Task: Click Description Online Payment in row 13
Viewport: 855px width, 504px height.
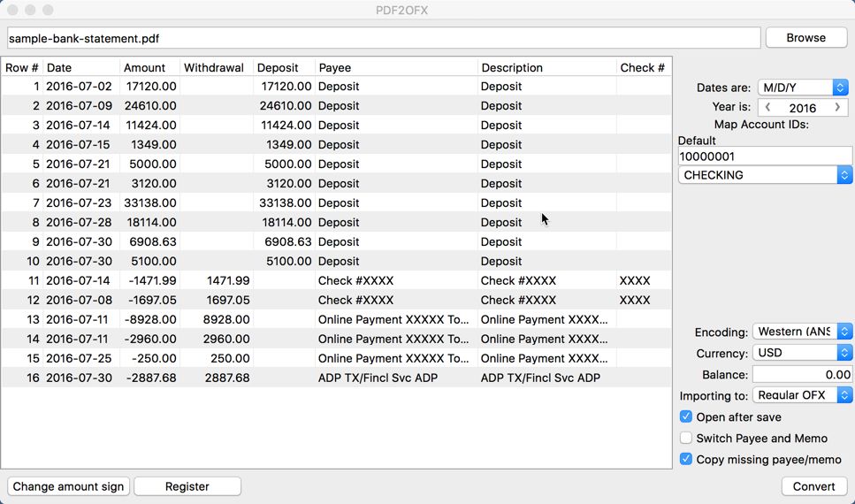Action: click(544, 319)
